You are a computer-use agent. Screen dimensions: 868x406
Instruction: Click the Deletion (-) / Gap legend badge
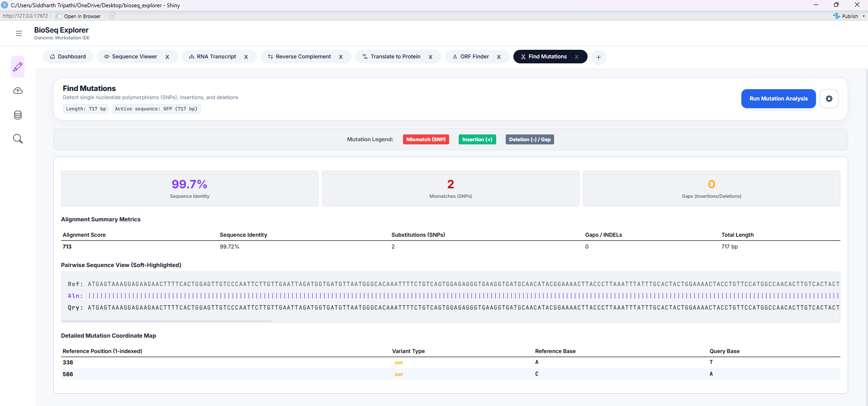[530, 139]
